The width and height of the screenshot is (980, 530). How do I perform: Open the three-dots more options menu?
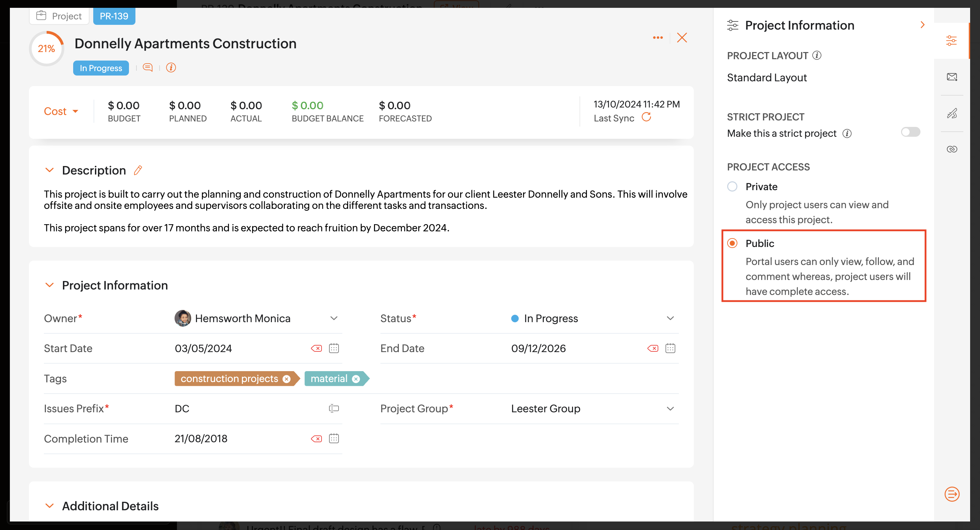pyautogui.click(x=658, y=38)
